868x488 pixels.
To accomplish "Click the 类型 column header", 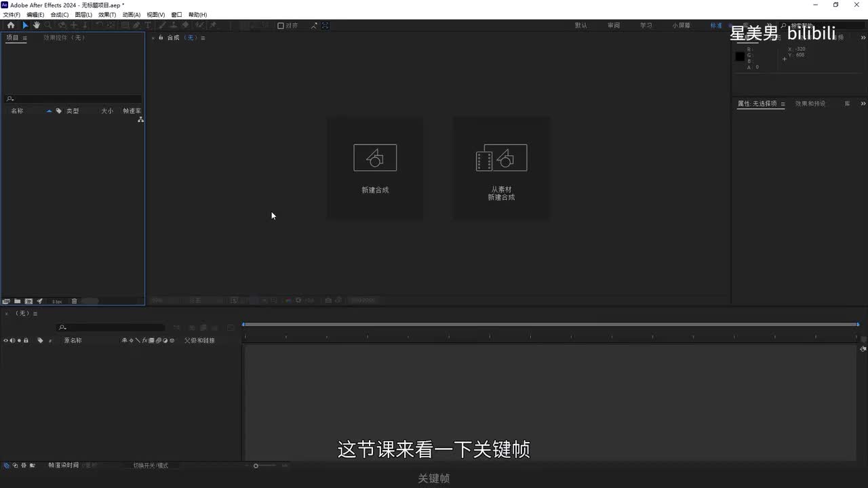I will [x=73, y=110].
